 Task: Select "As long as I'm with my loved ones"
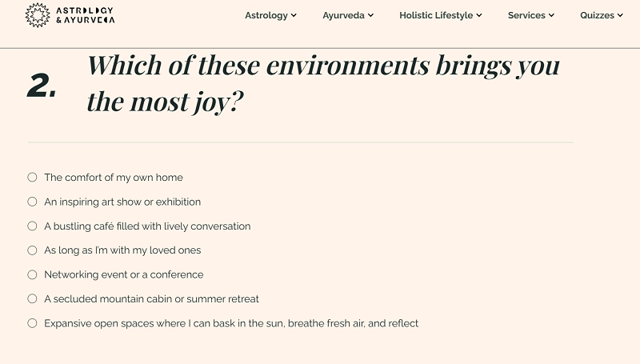(32, 250)
